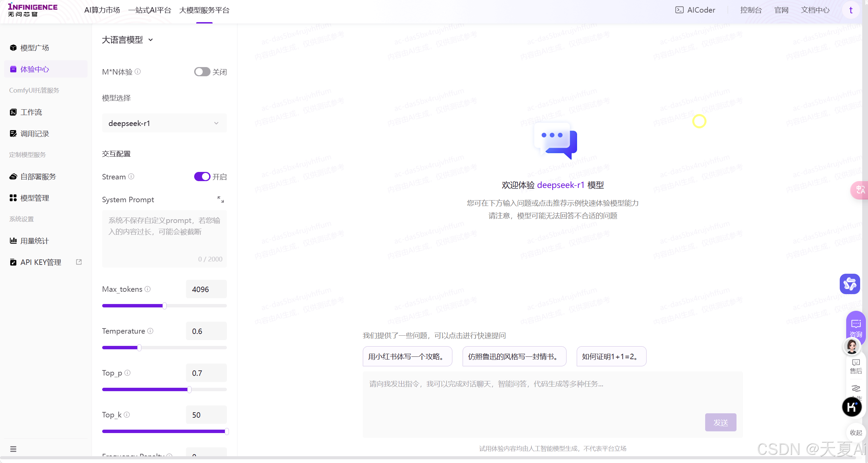This screenshot has width=868, height=463.
Task: Open the 文档中心 link
Action: pos(815,10)
